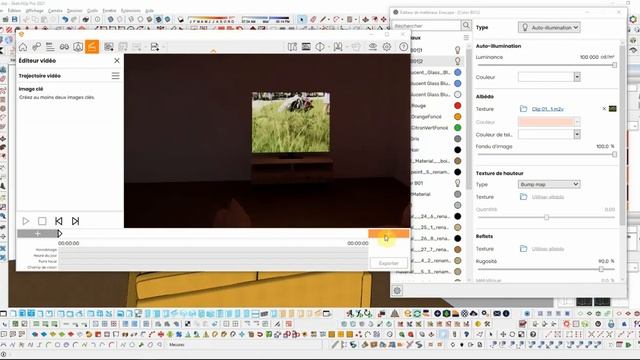The image size is (640, 360).
Task: Select the SketchUp Eraser tool
Action: 313,19
